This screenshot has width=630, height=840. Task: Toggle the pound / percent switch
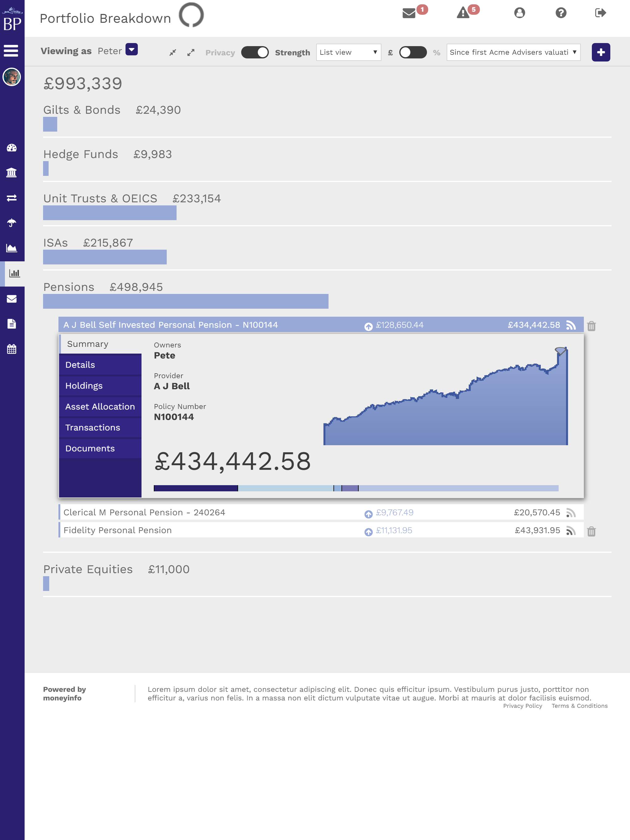(413, 52)
